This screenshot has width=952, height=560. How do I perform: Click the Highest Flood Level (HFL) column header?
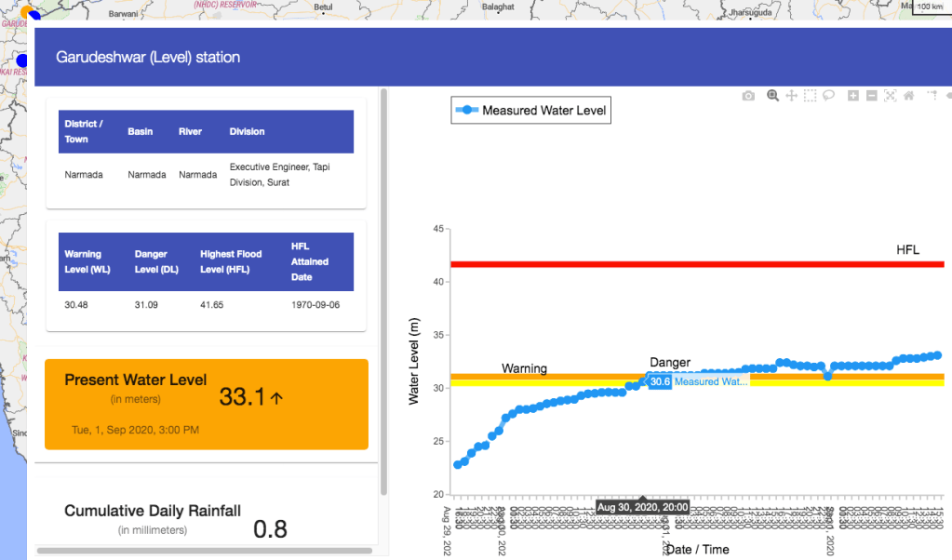(231, 260)
